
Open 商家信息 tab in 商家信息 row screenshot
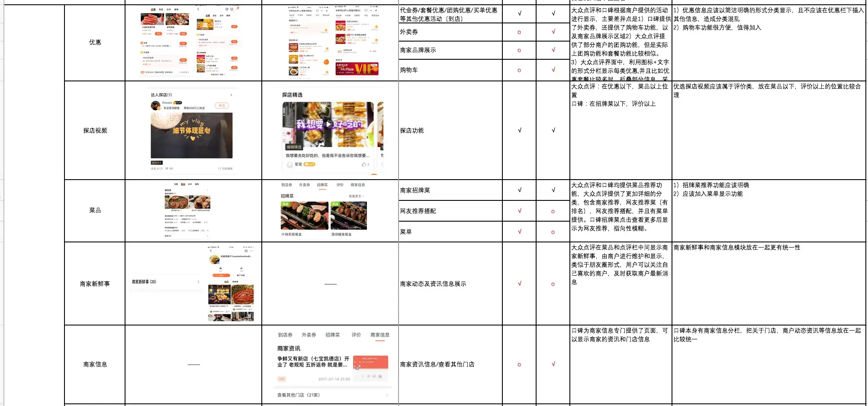pos(380,335)
